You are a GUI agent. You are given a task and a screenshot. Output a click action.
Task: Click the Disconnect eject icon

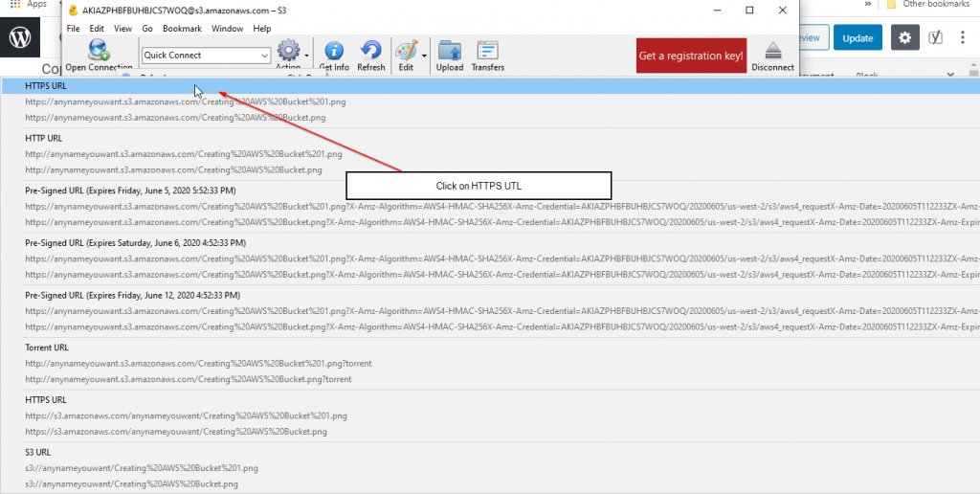pos(773,51)
